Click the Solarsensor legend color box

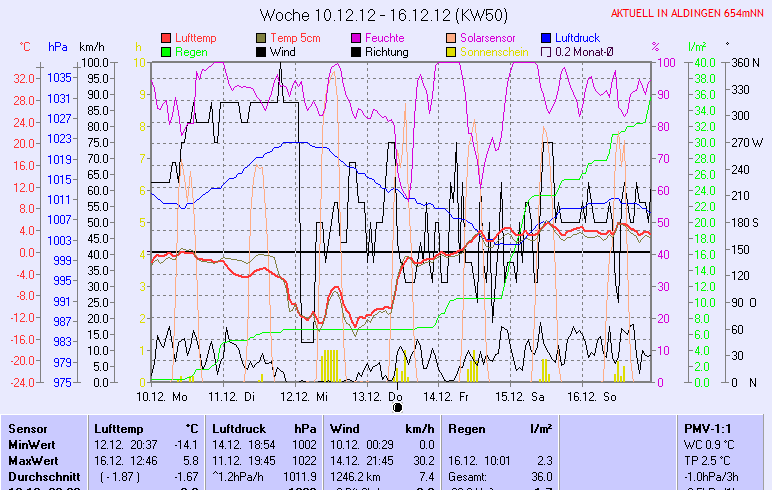pos(452,38)
